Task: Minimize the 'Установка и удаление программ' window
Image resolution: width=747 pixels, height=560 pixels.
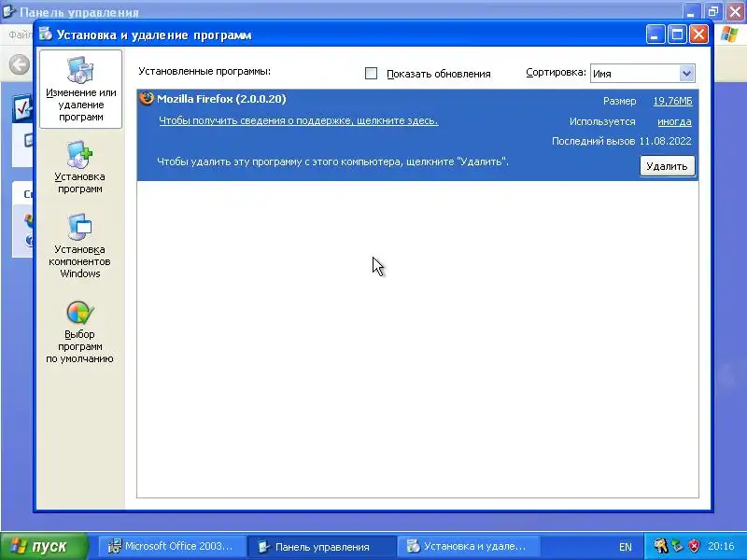Action: (655, 35)
